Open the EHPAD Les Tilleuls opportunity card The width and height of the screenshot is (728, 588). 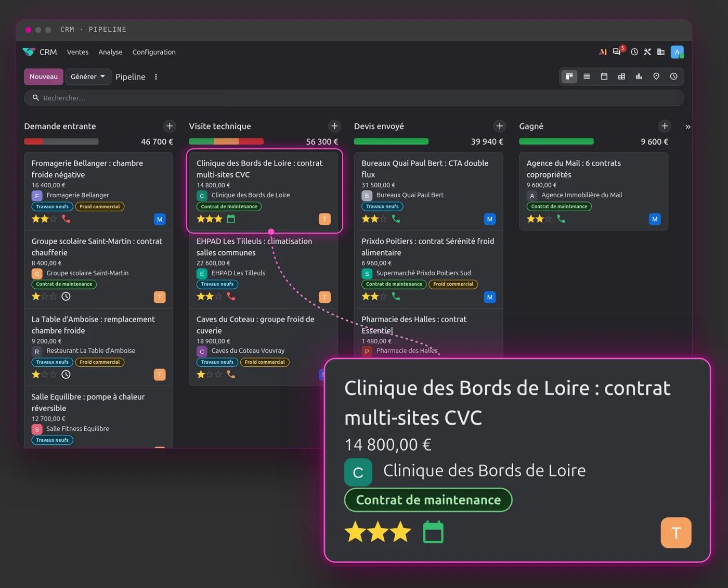[264, 270]
